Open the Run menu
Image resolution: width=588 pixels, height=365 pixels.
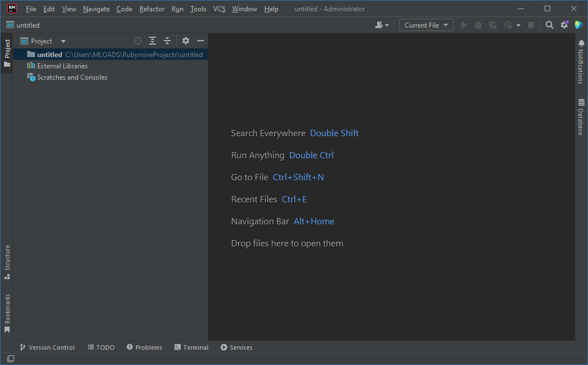click(177, 8)
